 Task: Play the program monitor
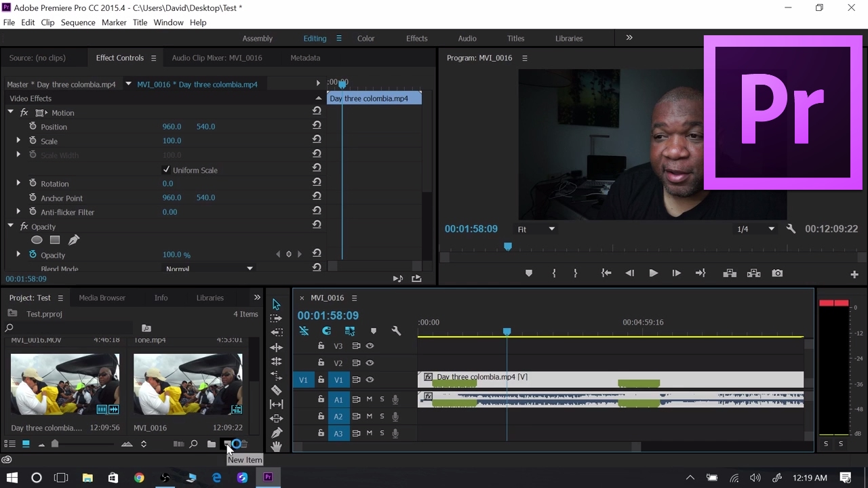[653, 273]
